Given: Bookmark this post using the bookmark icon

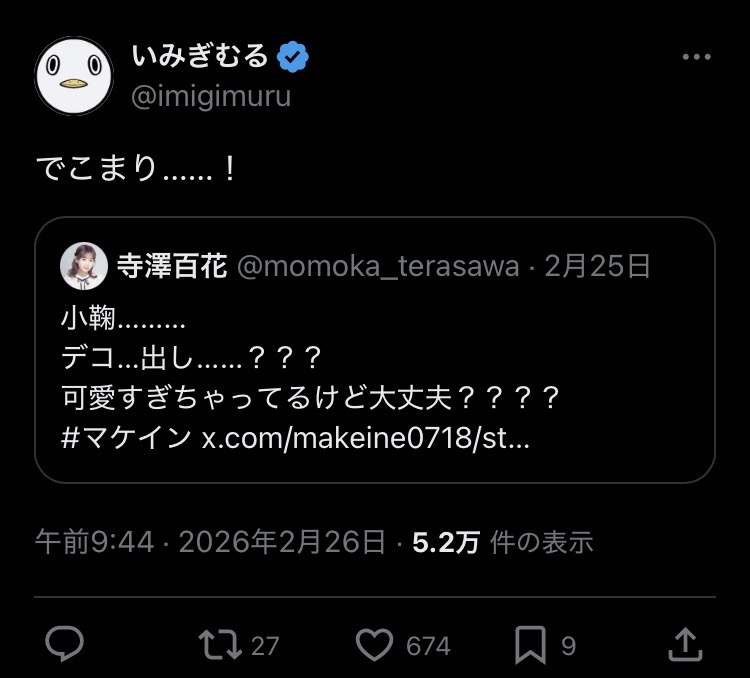Looking at the screenshot, I should (530, 645).
